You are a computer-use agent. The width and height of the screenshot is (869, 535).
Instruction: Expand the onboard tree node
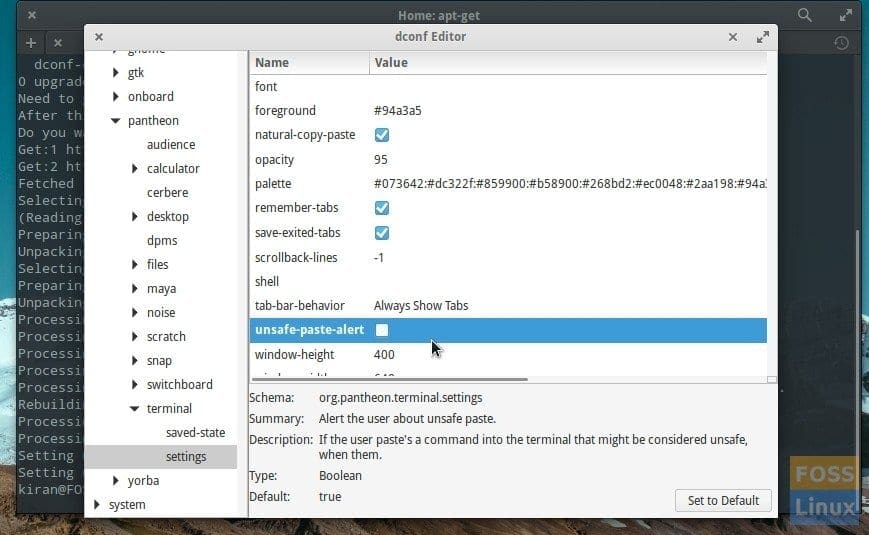[115, 96]
